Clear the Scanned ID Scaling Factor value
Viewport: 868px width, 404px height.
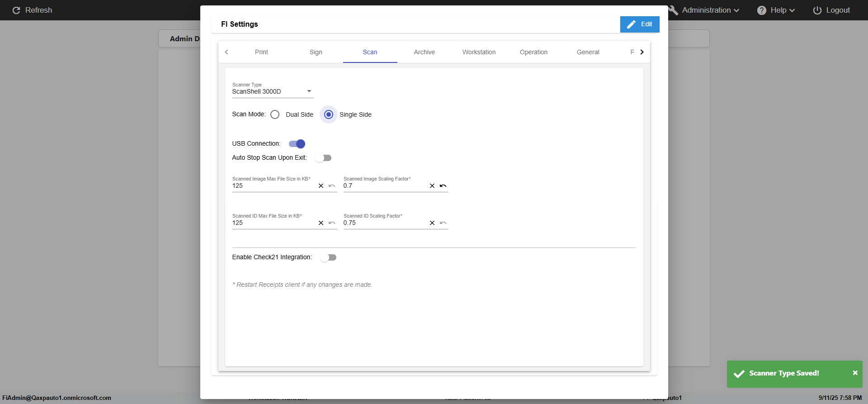pos(432,223)
